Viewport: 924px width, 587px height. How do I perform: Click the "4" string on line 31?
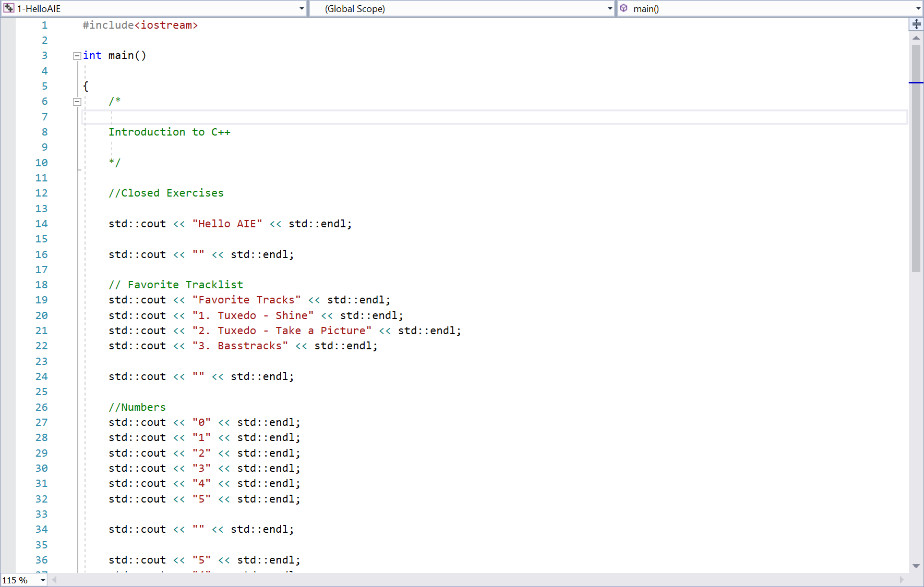pos(201,483)
